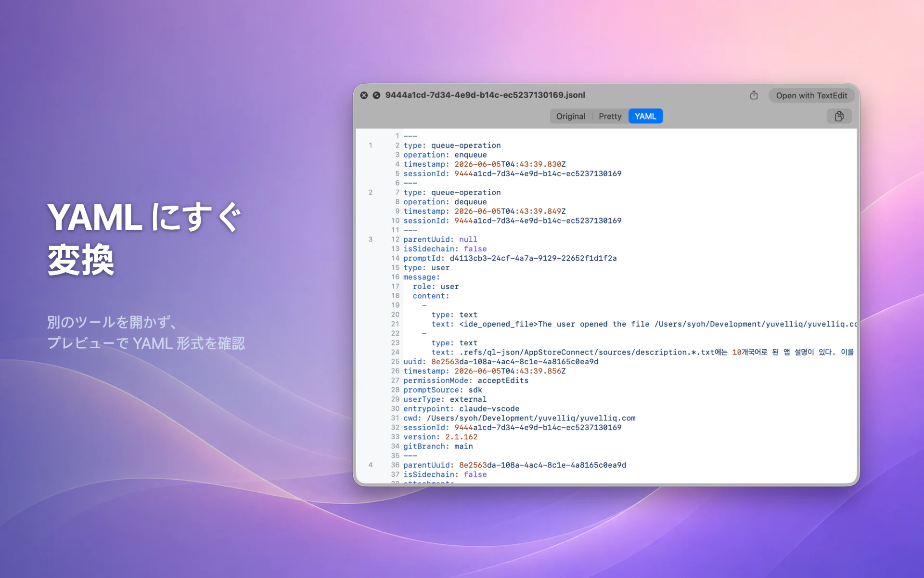Copy contents using the clipboard icon
The width and height of the screenshot is (924, 578).
839,116
